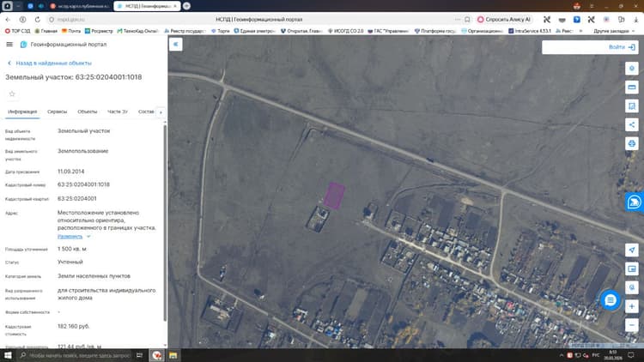Locate my position with the arrow icon
644x362 pixels.
point(632,250)
